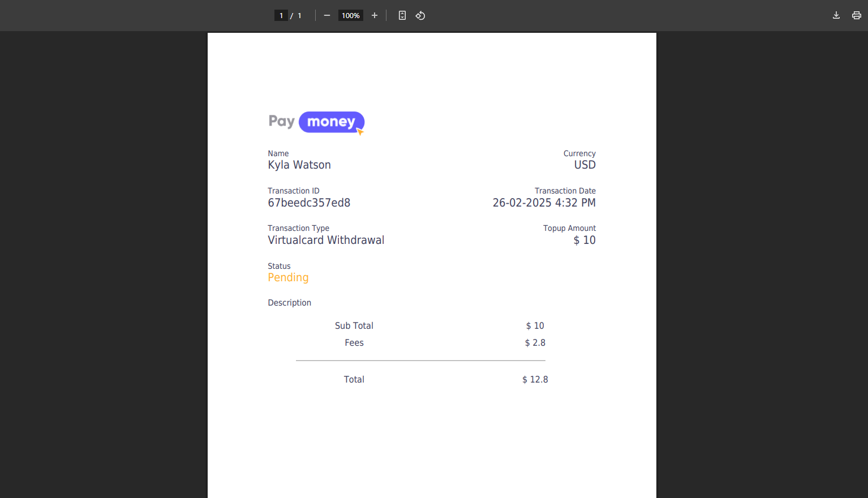
Task: Click the transaction date 26-02-2025 4:32 PM
Action: 544,203
